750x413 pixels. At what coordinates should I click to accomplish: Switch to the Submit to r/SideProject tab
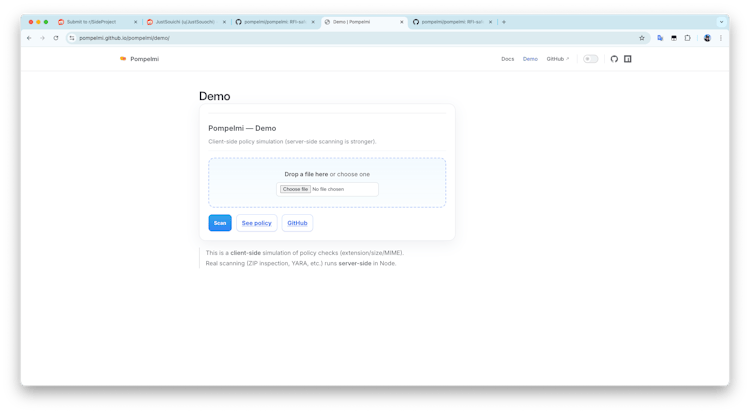(96, 21)
